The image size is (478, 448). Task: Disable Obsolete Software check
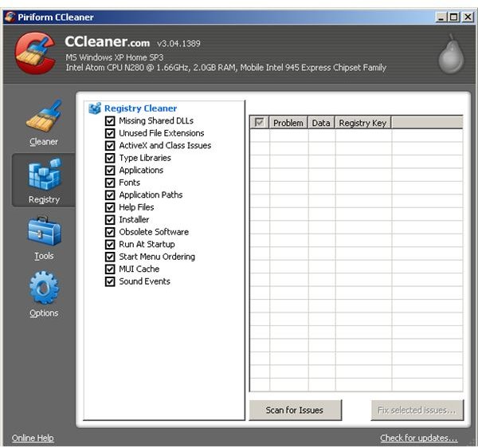tap(110, 232)
